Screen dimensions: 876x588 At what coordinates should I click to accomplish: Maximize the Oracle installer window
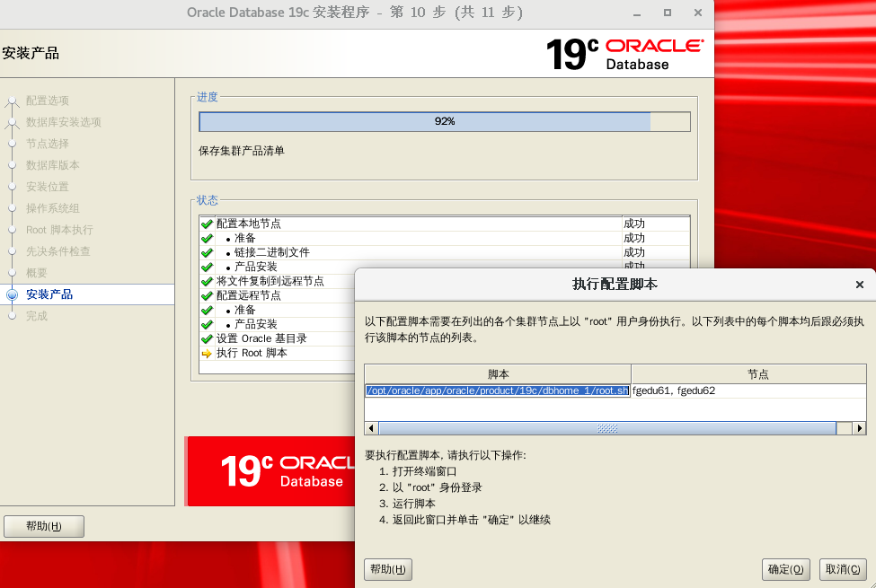click(667, 13)
